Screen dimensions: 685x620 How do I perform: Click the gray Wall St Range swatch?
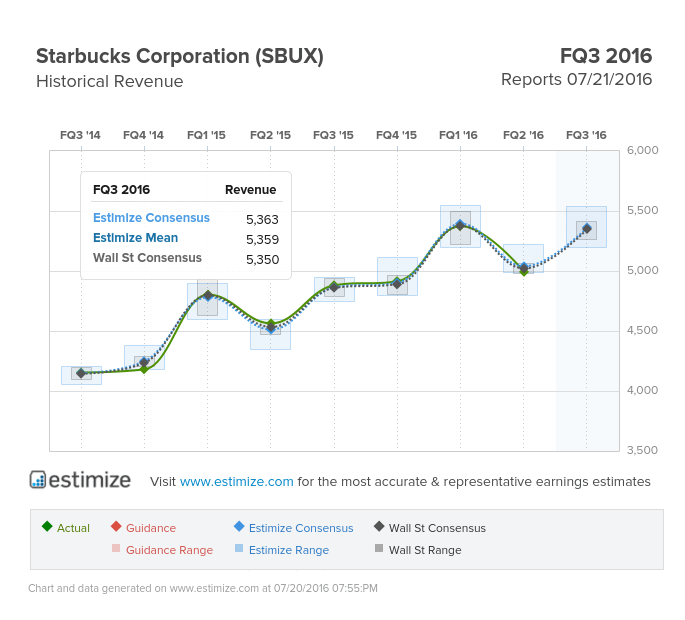(x=379, y=548)
